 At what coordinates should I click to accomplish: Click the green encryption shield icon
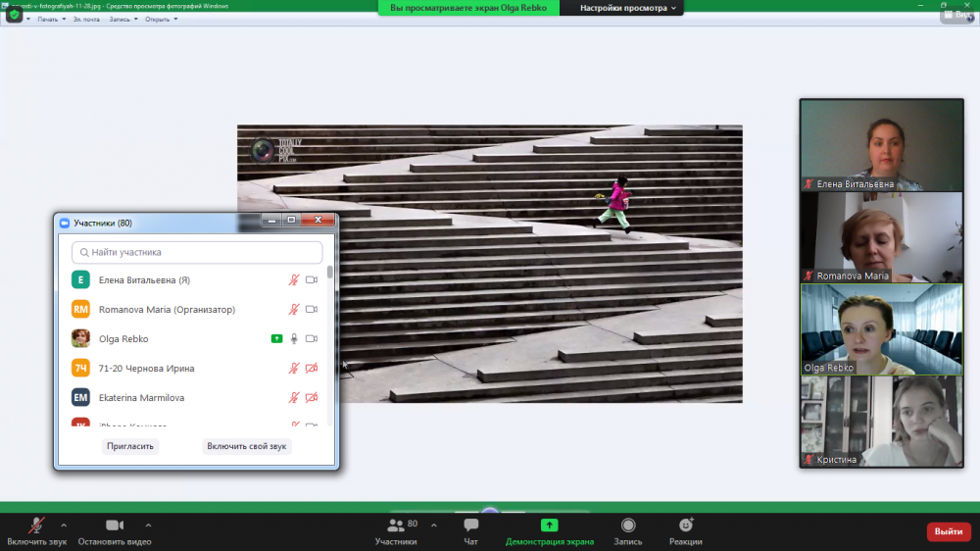(x=15, y=15)
